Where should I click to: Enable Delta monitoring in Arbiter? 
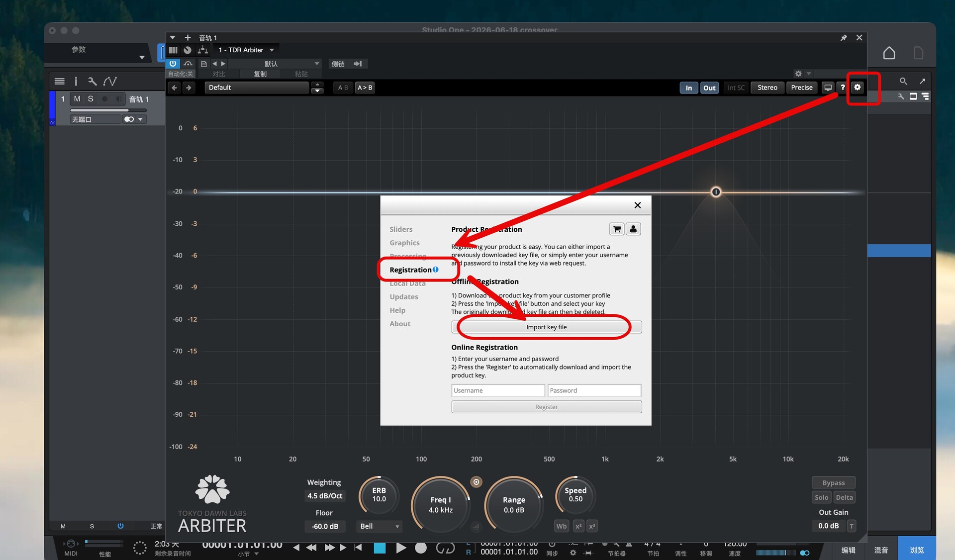tap(845, 497)
